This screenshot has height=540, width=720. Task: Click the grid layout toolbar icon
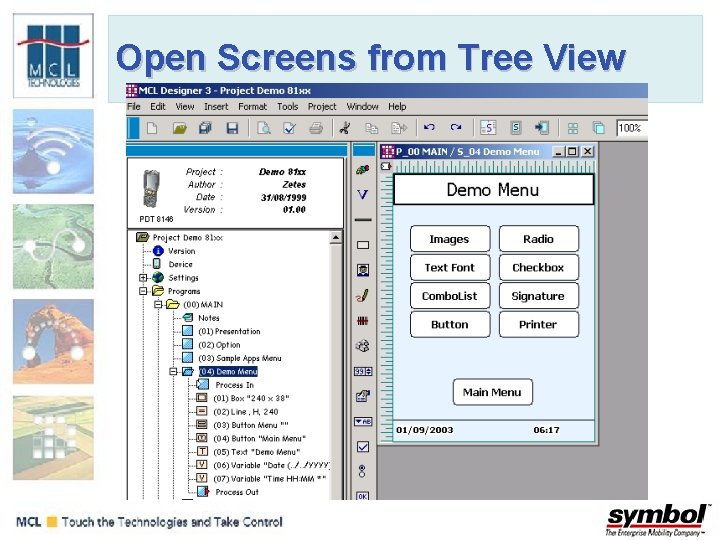pyautogui.click(x=573, y=128)
